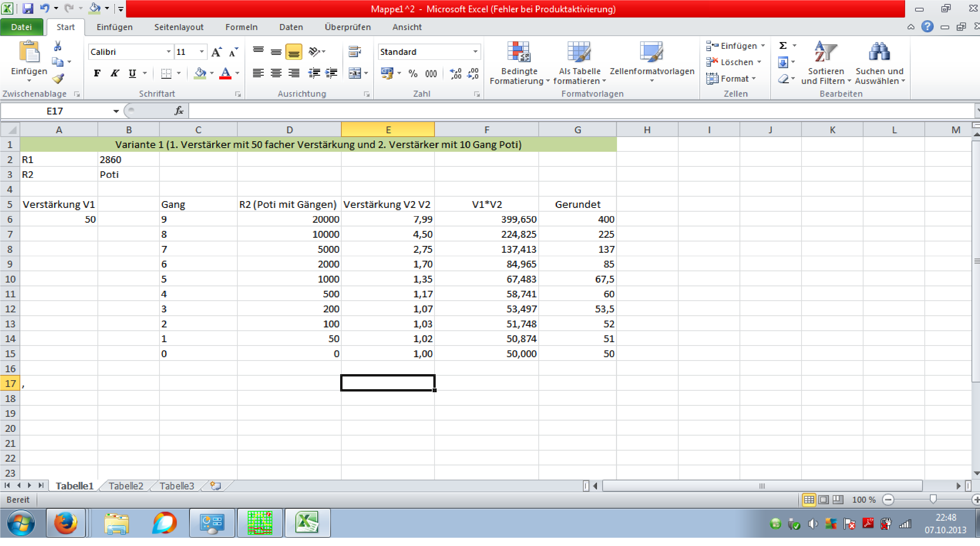Adjust the zoom slider handle
Image resolution: width=980 pixels, height=546 pixels.
[x=933, y=499]
